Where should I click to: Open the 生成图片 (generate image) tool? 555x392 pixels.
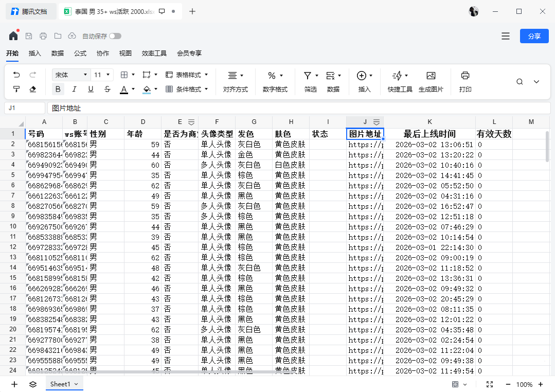coord(431,81)
